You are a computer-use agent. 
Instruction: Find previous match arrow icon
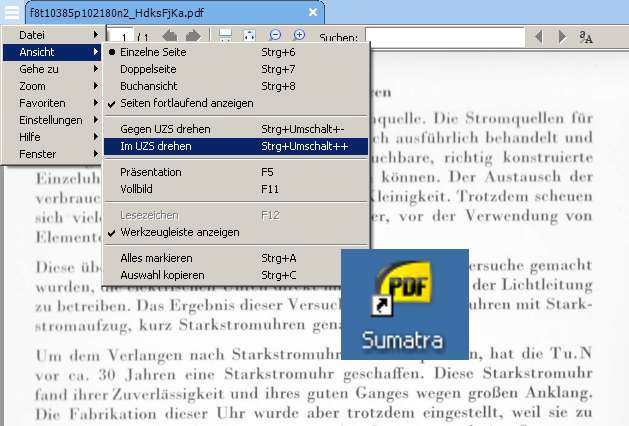tap(539, 37)
